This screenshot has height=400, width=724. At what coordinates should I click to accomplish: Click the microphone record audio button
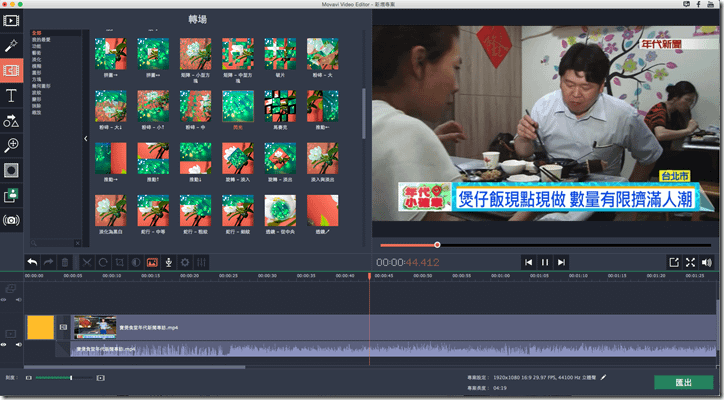[169, 262]
